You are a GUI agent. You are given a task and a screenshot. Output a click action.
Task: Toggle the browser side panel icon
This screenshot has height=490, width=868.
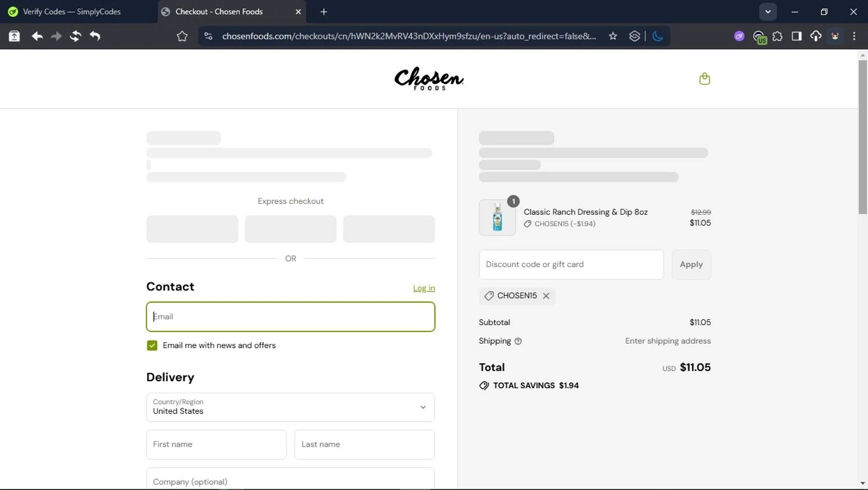click(797, 36)
